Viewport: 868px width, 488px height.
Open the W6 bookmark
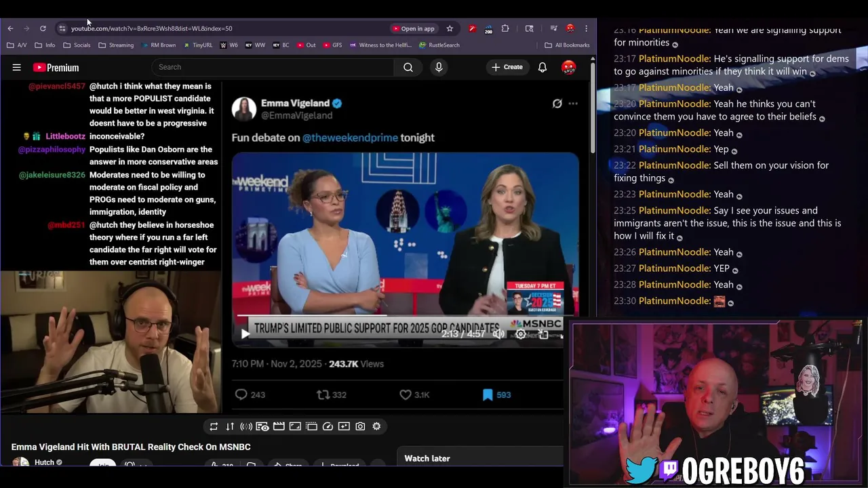coord(229,45)
